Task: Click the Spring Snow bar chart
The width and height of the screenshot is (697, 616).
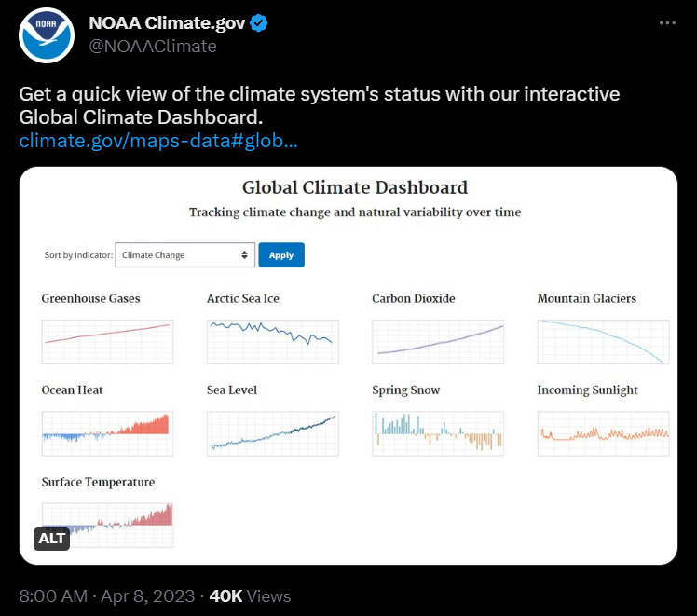Action: tap(438, 433)
